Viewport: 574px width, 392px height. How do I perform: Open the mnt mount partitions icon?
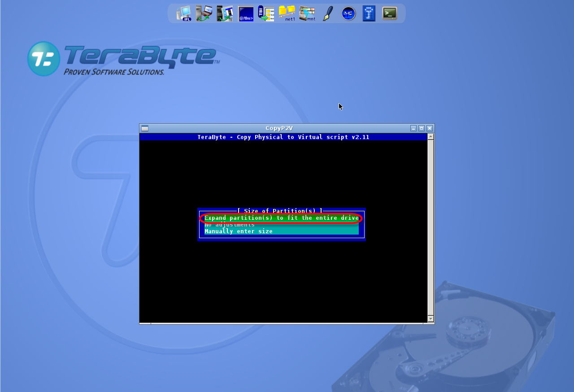(x=307, y=13)
